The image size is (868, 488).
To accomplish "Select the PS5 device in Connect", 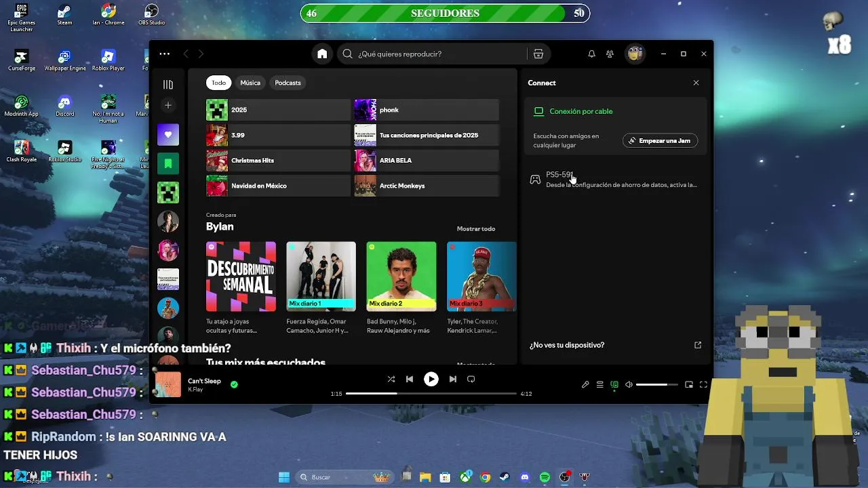I will pos(616,180).
